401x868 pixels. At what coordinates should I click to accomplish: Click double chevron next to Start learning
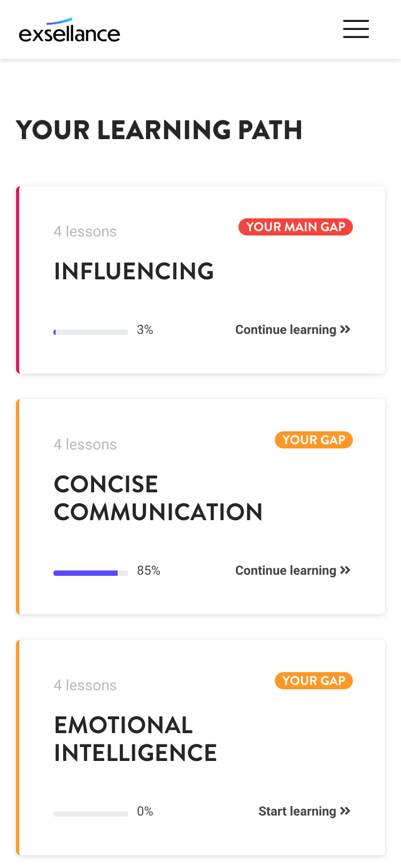click(x=345, y=811)
